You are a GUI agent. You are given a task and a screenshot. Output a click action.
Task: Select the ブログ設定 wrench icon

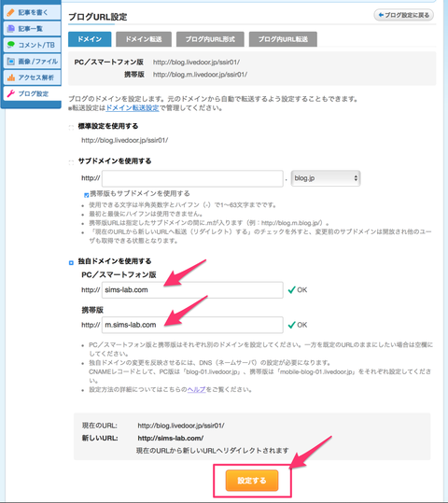11,93
